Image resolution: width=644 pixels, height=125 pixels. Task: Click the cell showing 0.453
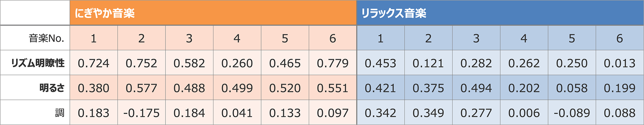[x=381, y=63]
